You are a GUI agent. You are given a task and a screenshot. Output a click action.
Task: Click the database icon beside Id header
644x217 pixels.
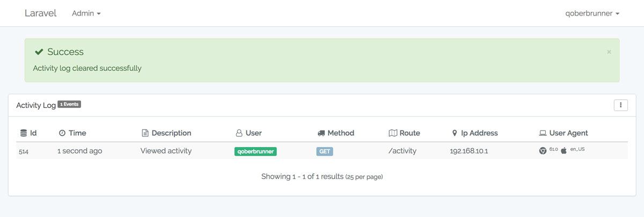coord(23,133)
